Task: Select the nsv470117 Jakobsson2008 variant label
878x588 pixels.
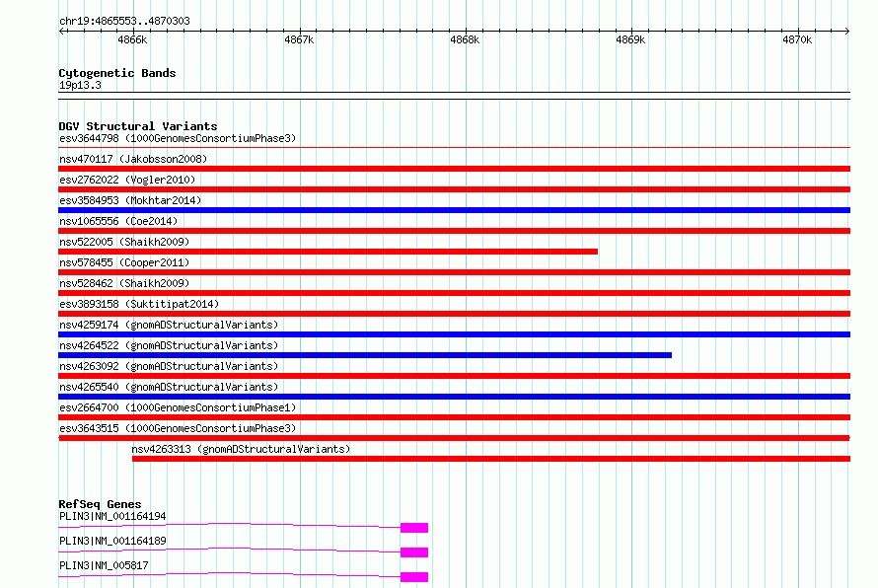Action: [133, 159]
